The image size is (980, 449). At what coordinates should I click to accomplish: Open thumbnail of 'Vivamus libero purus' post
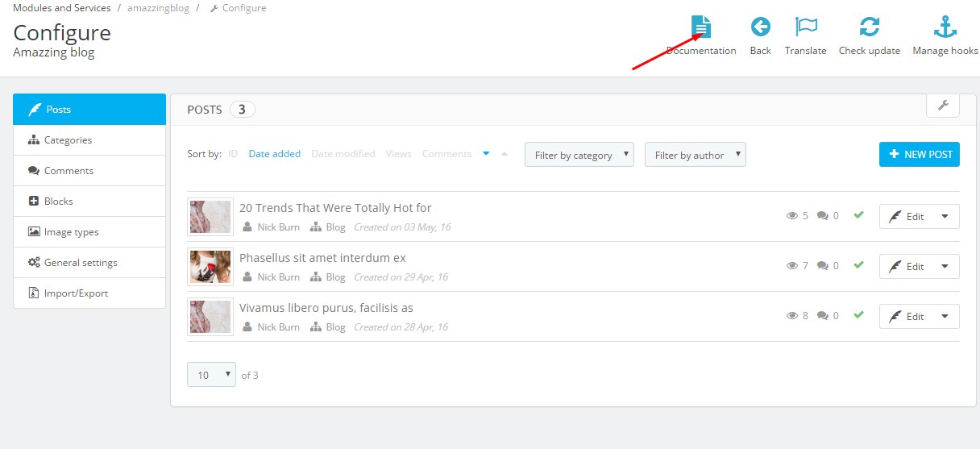210,317
